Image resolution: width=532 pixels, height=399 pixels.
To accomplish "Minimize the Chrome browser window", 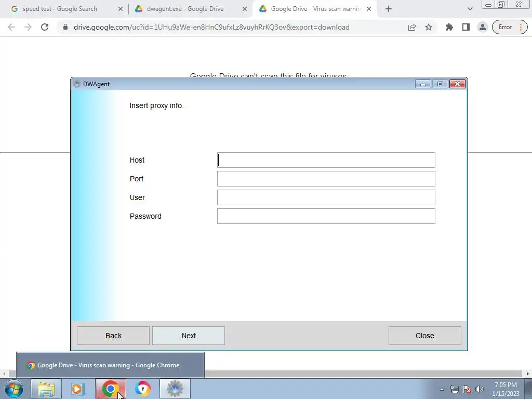I will (x=488, y=5).
